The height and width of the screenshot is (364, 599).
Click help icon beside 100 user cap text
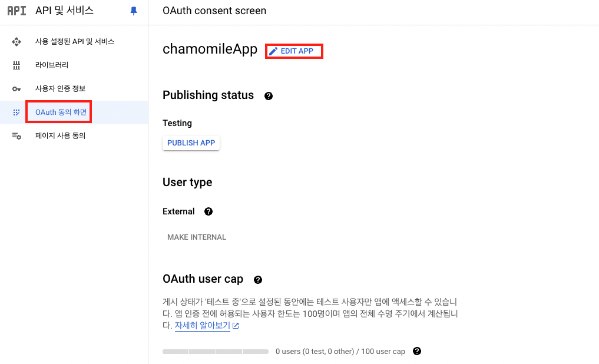(x=417, y=351)
